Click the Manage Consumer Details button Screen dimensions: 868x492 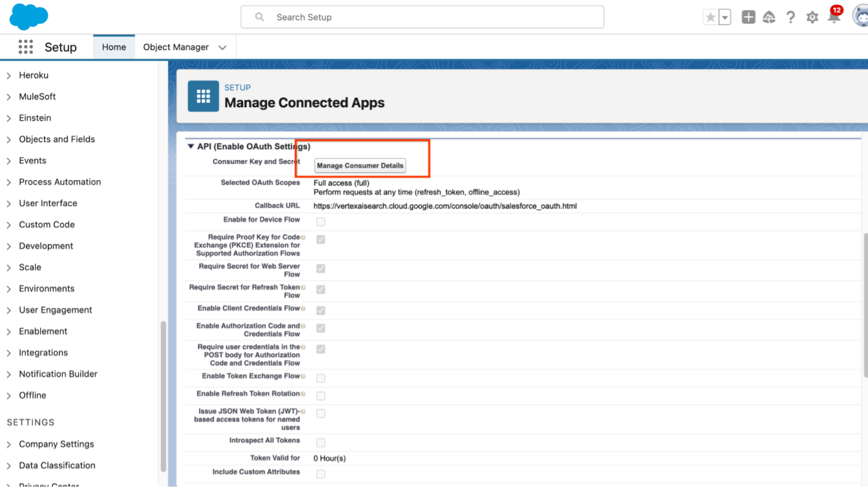pyautogui.click(x=359, y=165)
